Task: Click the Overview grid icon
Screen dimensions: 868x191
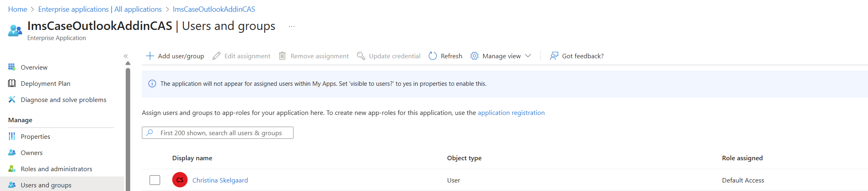Action: pyautogui.click(x=12, y=67)
